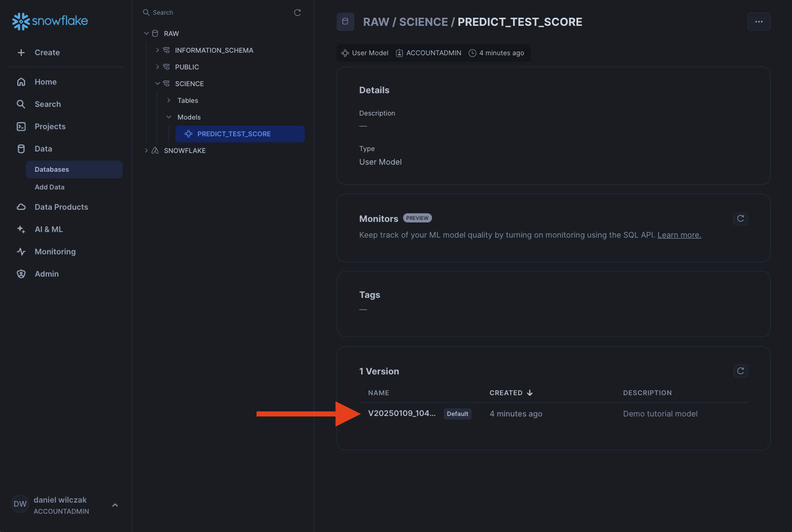This screenshot has width=792, height=532.
Task: Click the Demo tutorial model description
Action: coord(660,414)
